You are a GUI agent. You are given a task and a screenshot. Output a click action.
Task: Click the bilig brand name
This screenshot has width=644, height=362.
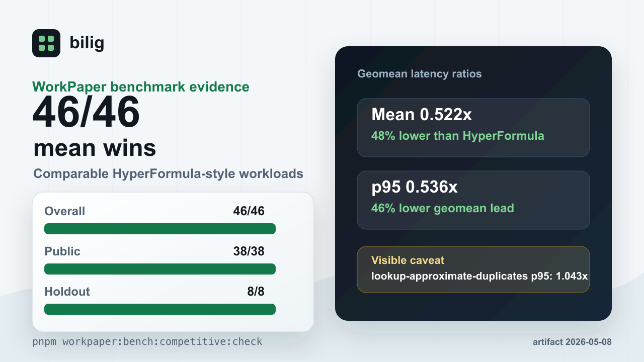pyautogui.click(x=87, y=43)
